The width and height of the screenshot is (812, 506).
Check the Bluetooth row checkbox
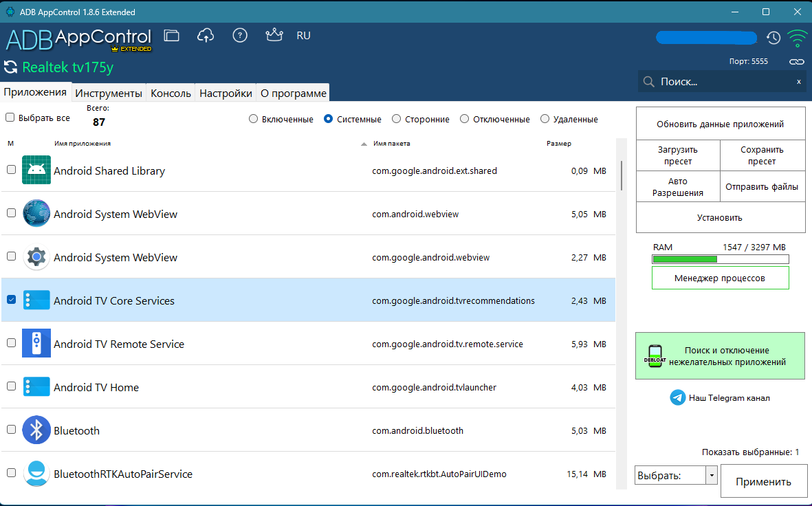pyautogui.click(x=11, y=430)
